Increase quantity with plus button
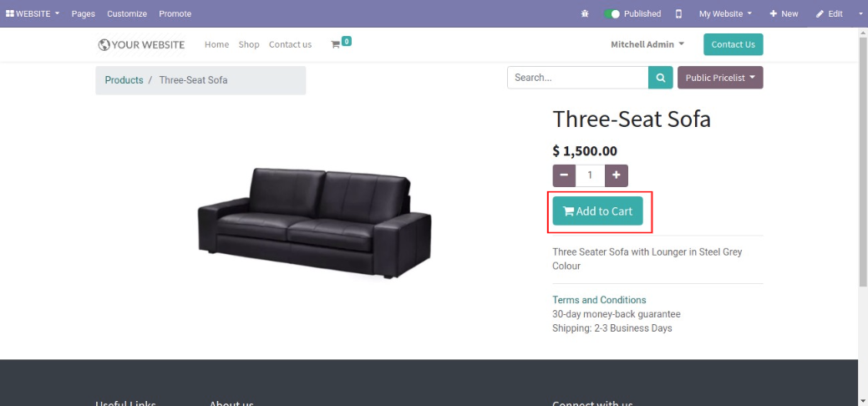868x406 pixels. 617,175
